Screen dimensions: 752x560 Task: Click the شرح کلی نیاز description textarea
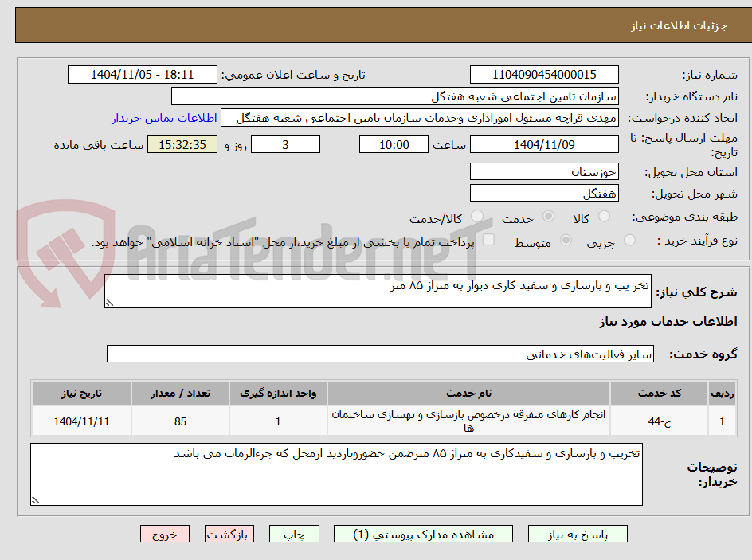coord(378,292)
